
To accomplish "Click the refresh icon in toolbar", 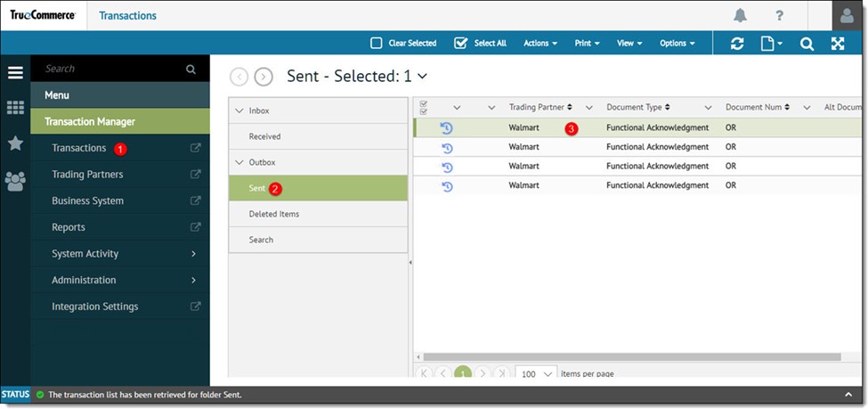I will (x=737, y=44).
